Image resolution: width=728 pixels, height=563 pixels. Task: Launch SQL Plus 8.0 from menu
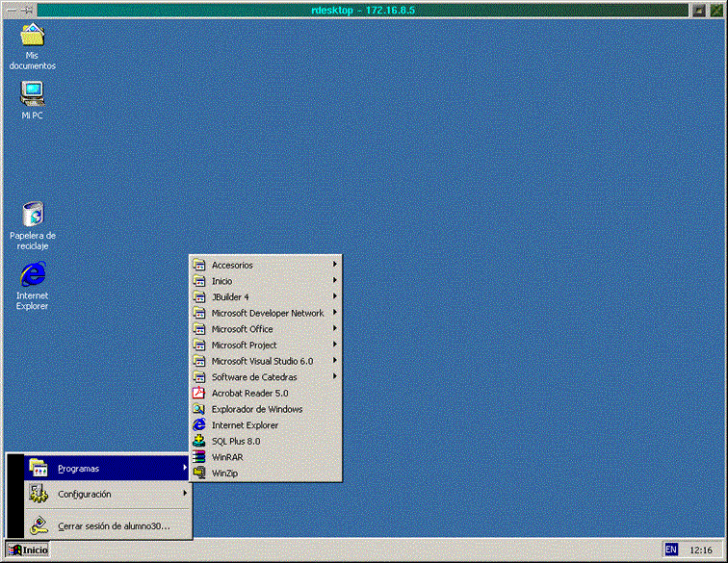pyautogui.click(x=266, y=441)
